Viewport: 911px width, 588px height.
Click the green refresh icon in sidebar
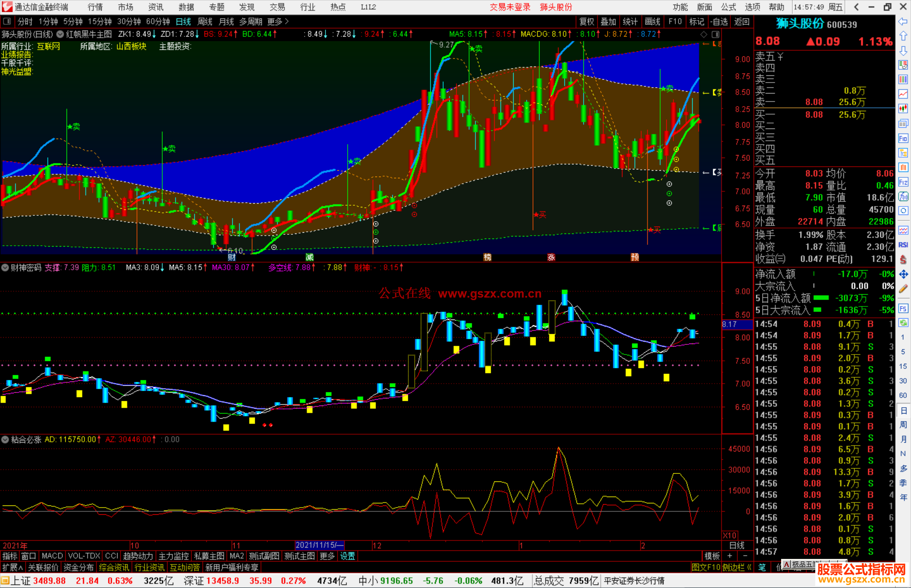pos(903,322)
